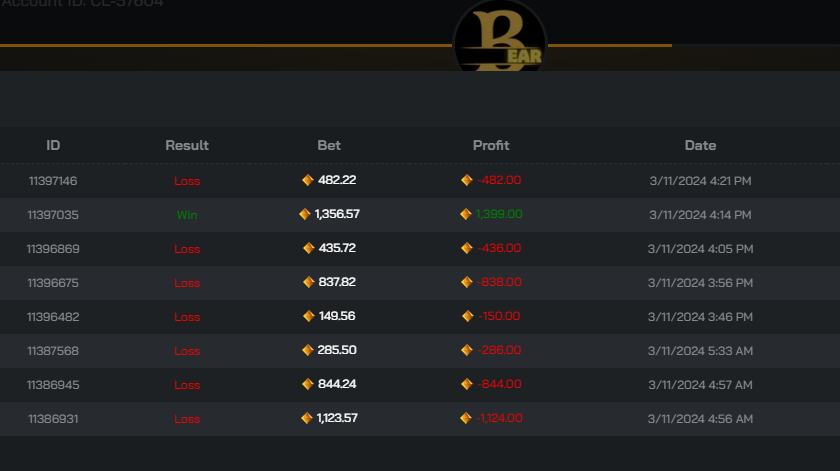The height and width of the screenshot is (471, 840).
Task: Click the date 3/11/2024 4:05 PM
Action: pyautogui.click(x=700, y=249)
